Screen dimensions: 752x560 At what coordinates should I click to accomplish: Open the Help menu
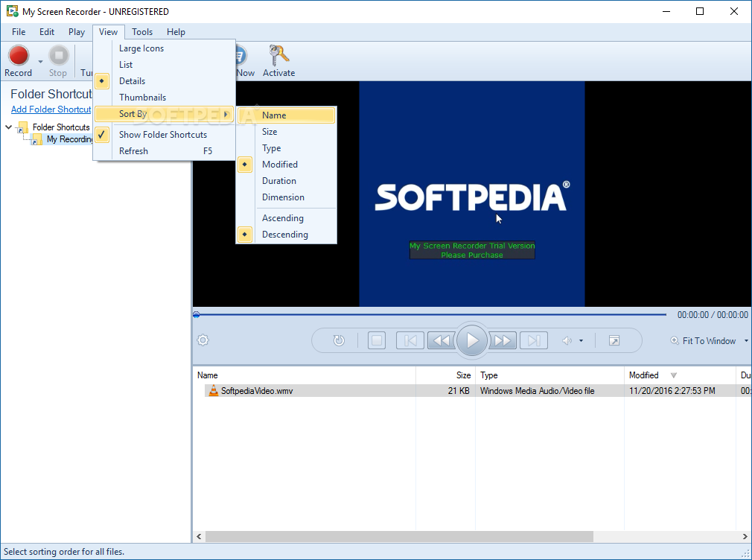[x=176, y=32]
